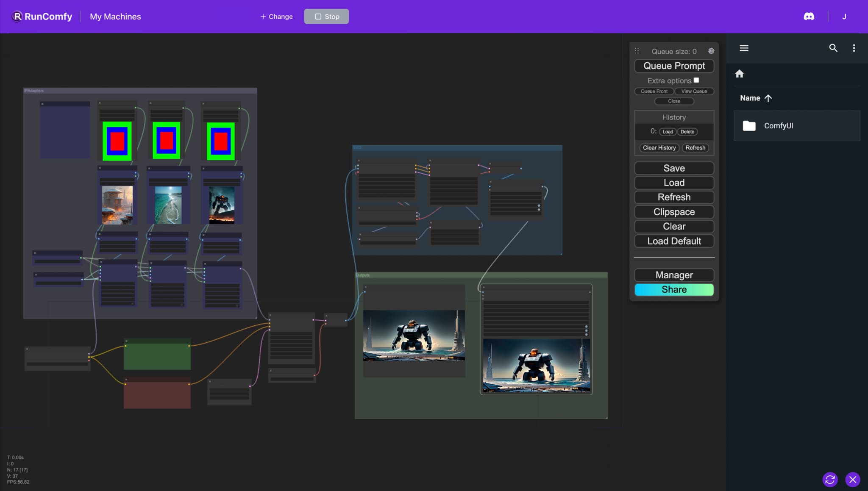Open the ComfyUI folder row
The width and height of the screenshot is (868, 491).
[797, 126]
